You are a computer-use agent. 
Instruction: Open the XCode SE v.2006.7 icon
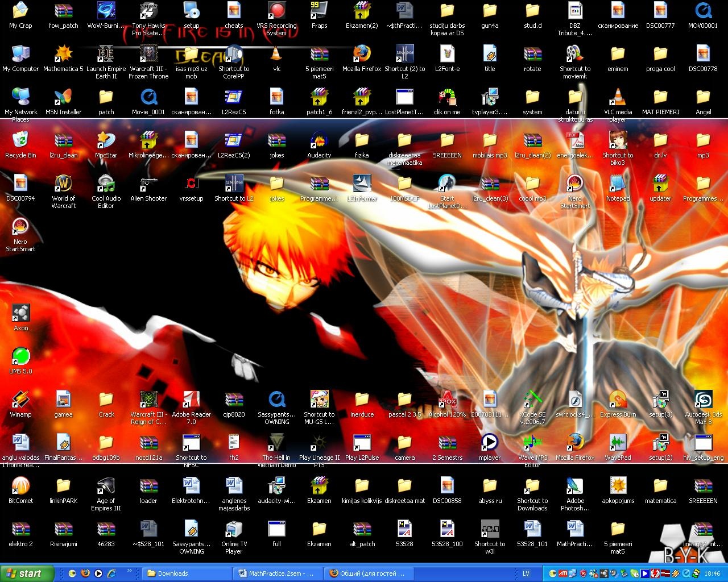tap(532, 400)
